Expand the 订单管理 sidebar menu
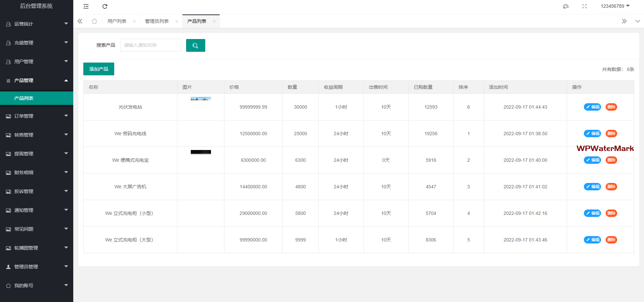The height and width of the screenshot is (302, 644). 36,116
